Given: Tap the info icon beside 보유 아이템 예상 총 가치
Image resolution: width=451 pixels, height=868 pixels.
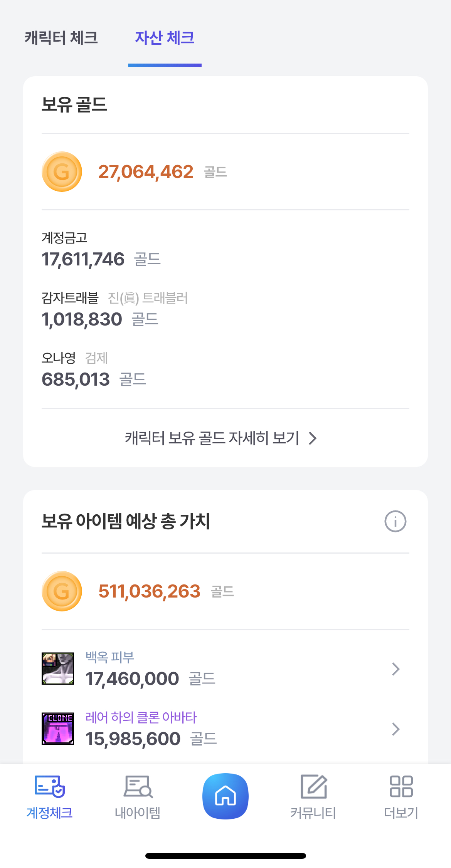Looking at the screenshot, I should point(395,521).
